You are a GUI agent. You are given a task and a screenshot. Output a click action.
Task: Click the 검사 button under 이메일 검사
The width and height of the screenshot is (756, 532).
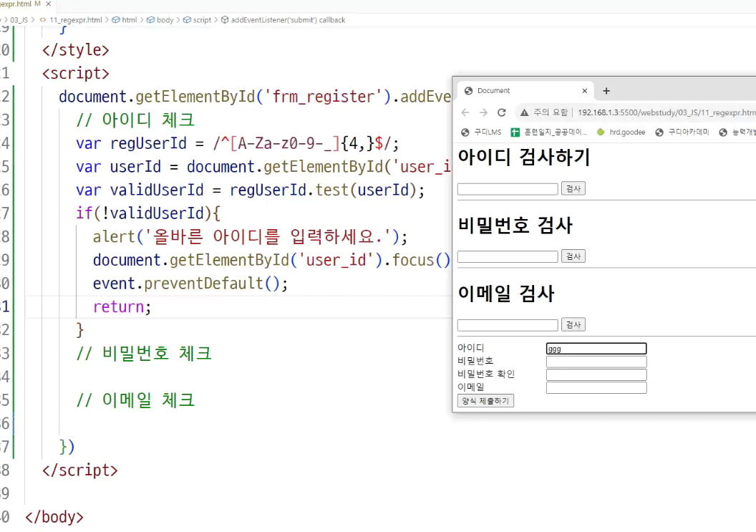click(x=573, y=324)
